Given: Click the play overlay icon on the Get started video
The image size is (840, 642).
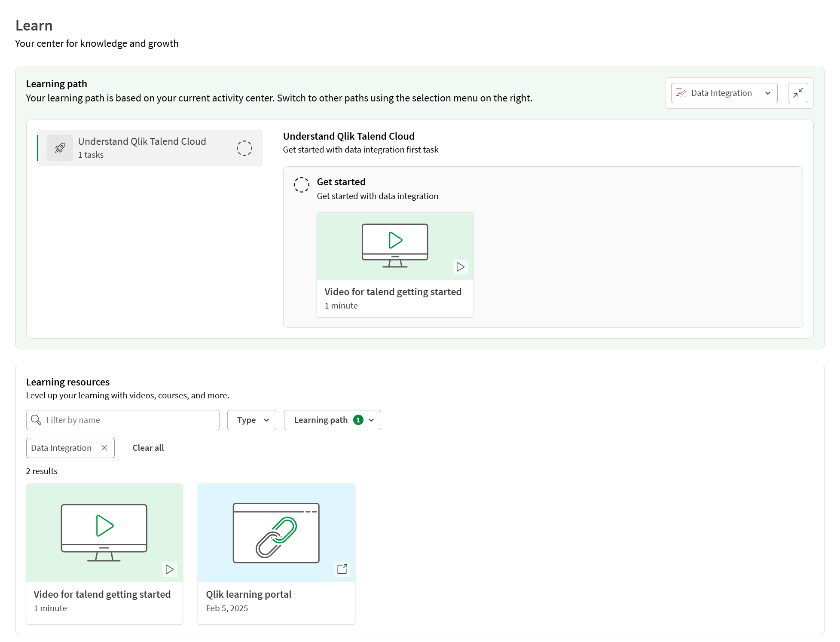Looking at the screenshot, I should (x=460, y=266).
